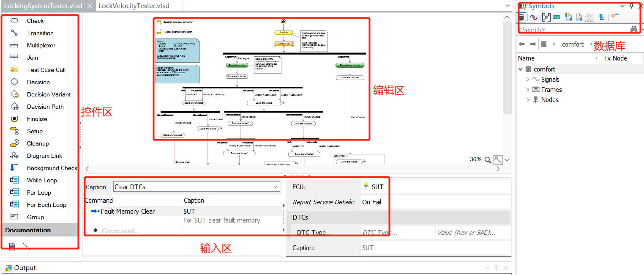The width and height of the screenshot is (644, 275).
Task: Click the binoculars search button in Symbols
Action: 634,29
